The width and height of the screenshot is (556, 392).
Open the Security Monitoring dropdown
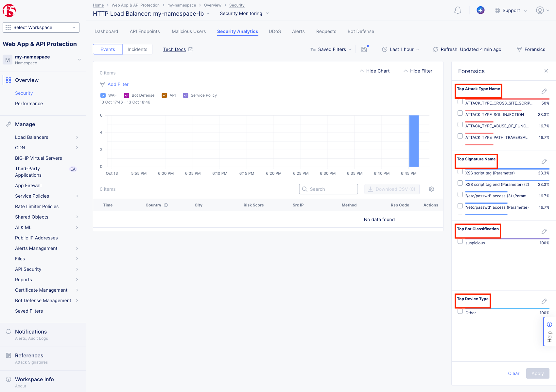point(244,13)
